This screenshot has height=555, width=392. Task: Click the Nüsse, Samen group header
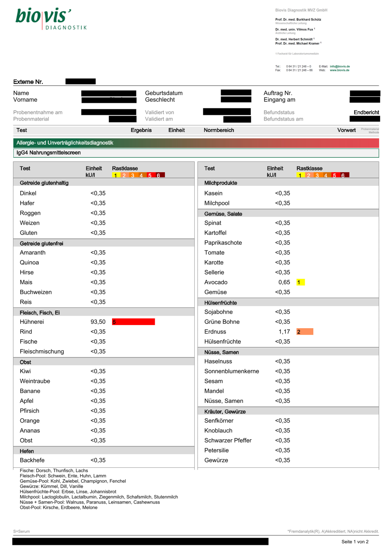[221, 352]
